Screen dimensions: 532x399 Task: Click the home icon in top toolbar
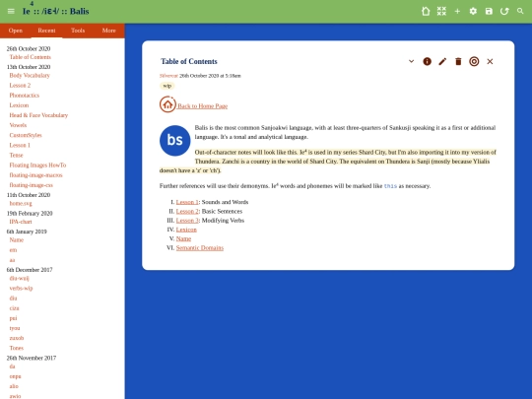coord(426,11)
